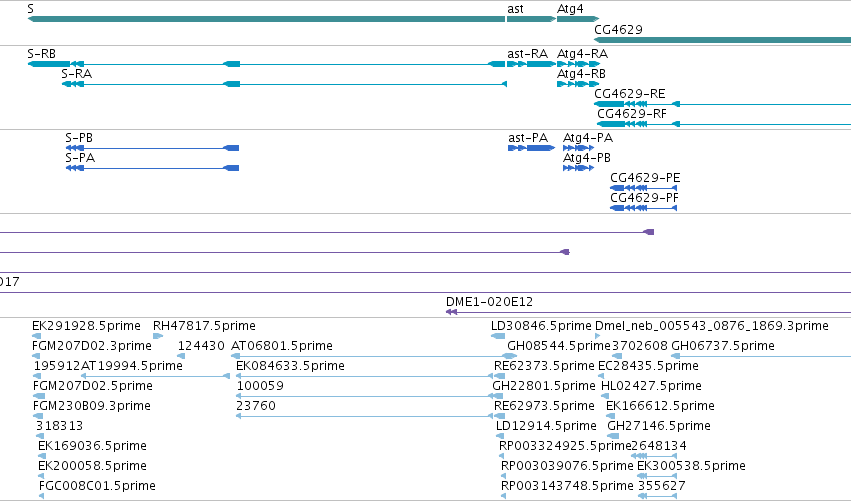
Task: Select the S-PA protein feature
Action: 152,168
